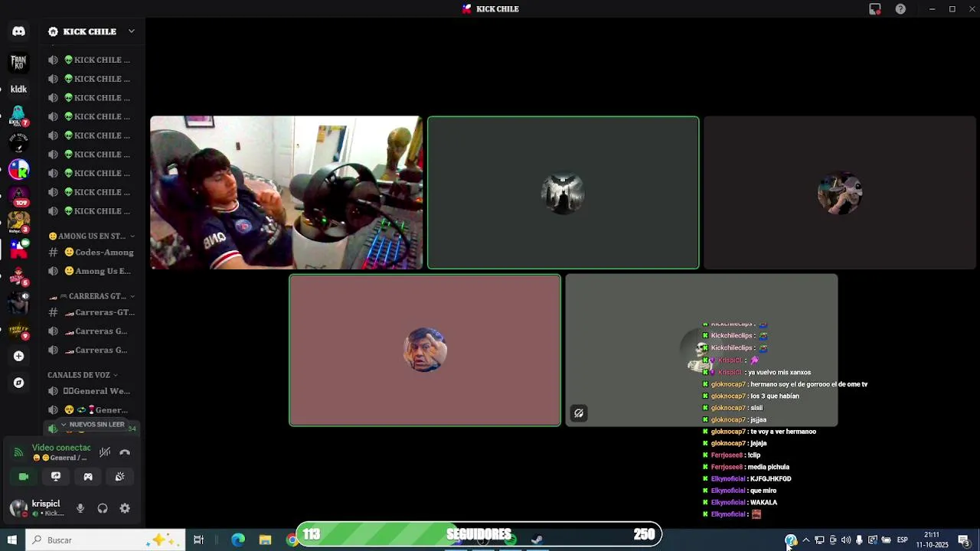The height and width of the screenshot is (551, 980).
Task: Join the General We... voice channel
Action: pos(92,391)
